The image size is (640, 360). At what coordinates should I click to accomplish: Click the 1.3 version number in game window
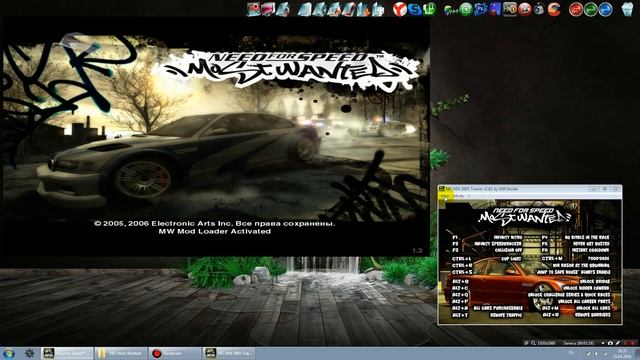tap(417, 250)
